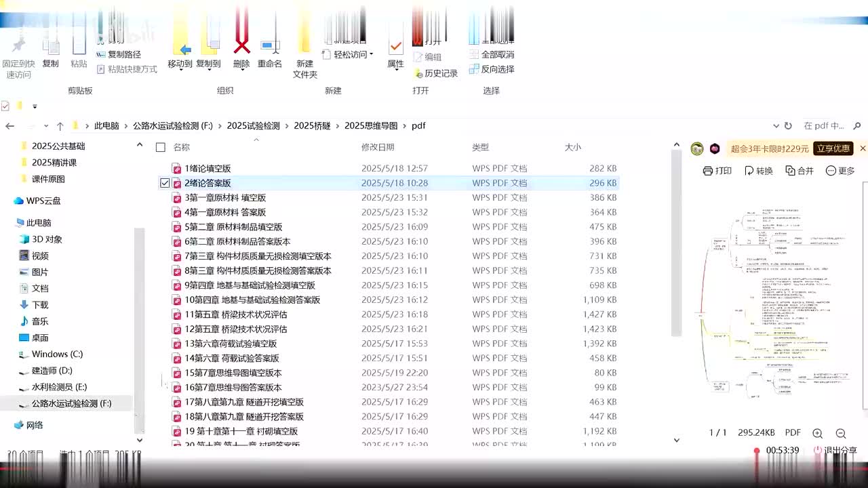Click 2025桥隧 breadcrumb segment
This screenshot has height=488, width=868.
point(312,126)
